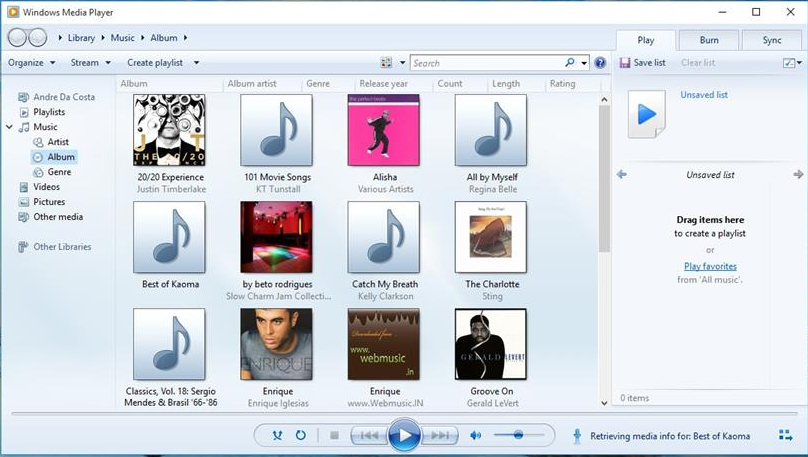Skip to Next track
The width and height of the screenshot is (808, 457).
coord(440,435)
